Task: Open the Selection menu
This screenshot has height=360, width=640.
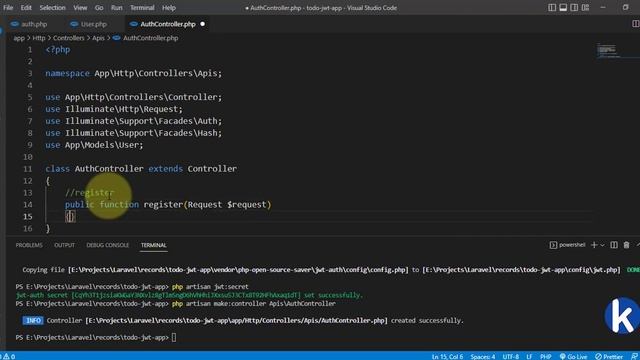Action: point(53,8)
